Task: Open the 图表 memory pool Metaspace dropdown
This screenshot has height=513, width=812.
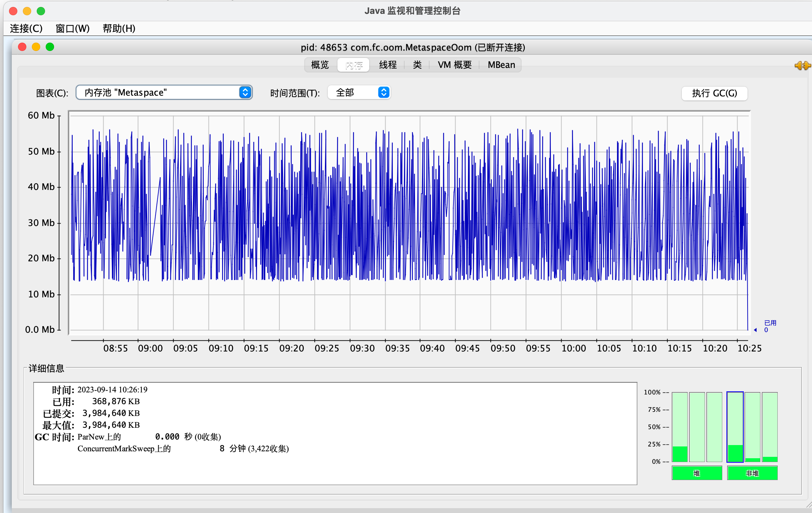Action: point(164,93)
